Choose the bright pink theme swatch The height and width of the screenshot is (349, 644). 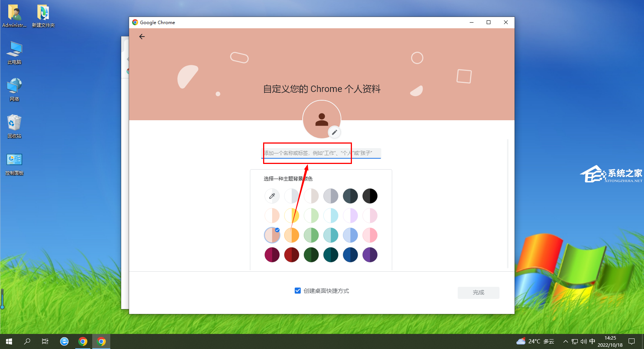[x=370, y=235]
